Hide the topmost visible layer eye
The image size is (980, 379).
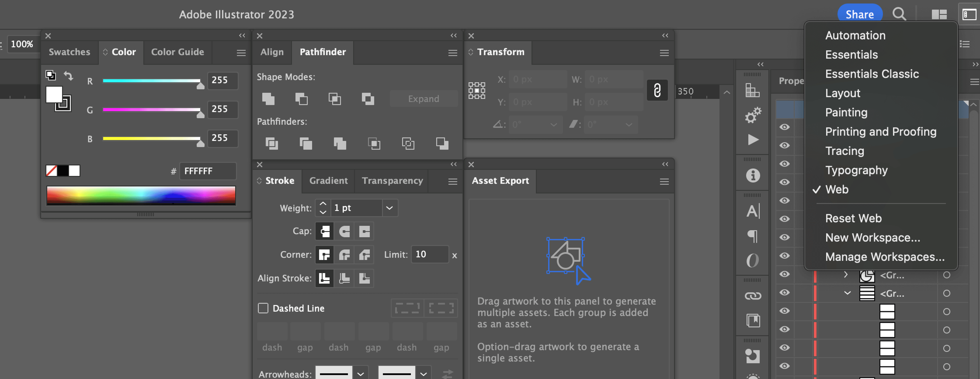(x=784, y=127)
